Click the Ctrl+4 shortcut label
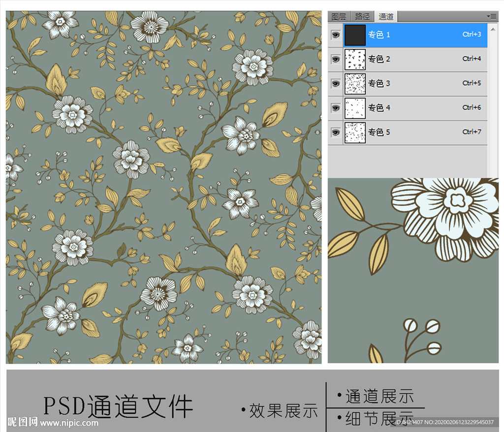This screenshot has height=432, width=504. click(472, 59)
